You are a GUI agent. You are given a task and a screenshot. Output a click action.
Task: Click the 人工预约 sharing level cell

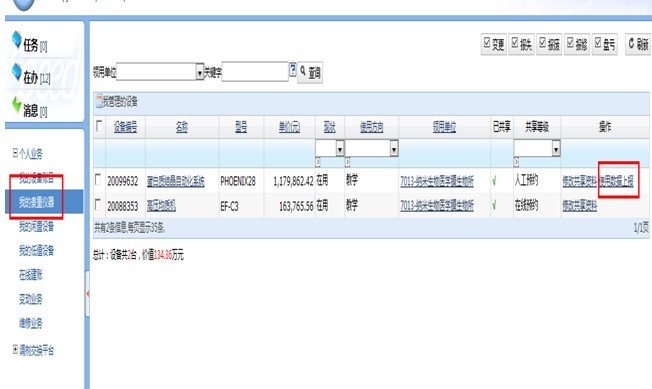click(526, 180)
